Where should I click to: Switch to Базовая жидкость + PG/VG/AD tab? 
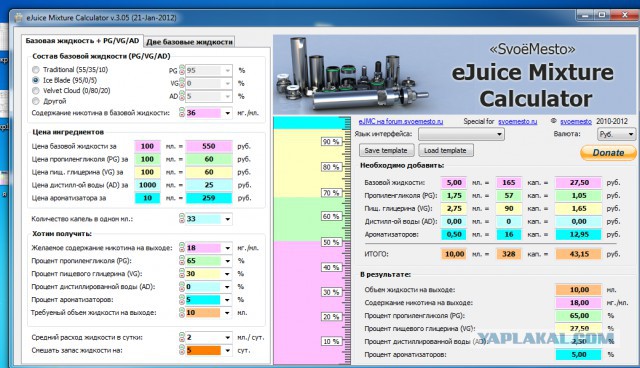pyautogui.click(x=82, y=41)
